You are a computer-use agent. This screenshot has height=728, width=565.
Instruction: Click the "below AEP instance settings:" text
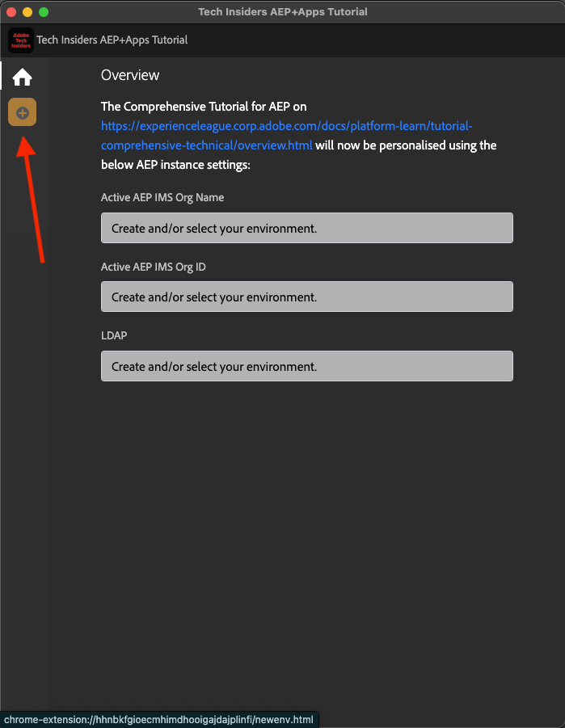tap(176, 165)
